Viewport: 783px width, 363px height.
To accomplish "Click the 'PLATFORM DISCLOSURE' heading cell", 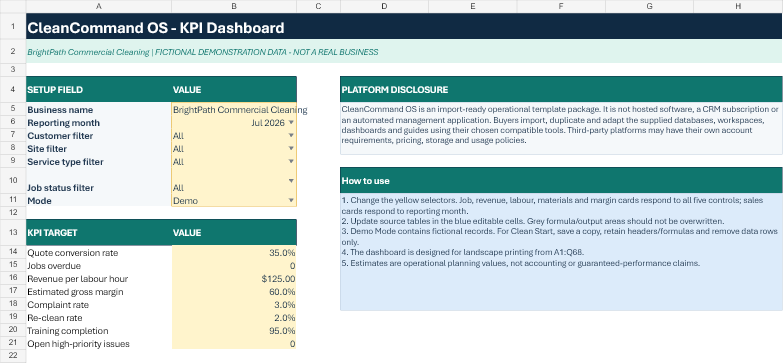I will tap(561, 89).
